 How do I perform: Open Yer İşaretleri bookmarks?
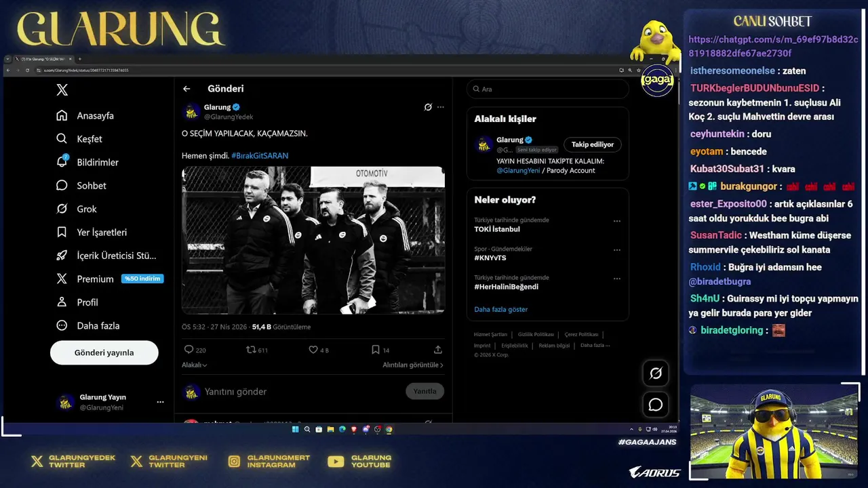coord(92,232)
